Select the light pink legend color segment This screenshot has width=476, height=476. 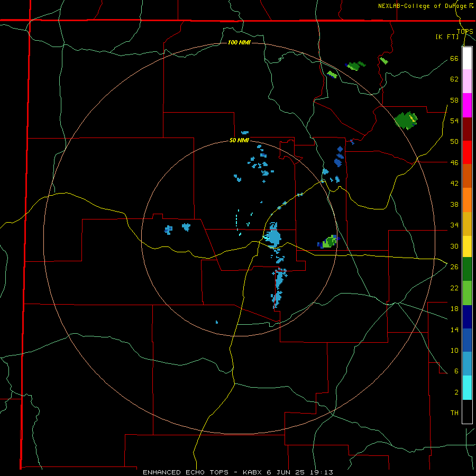467,81
